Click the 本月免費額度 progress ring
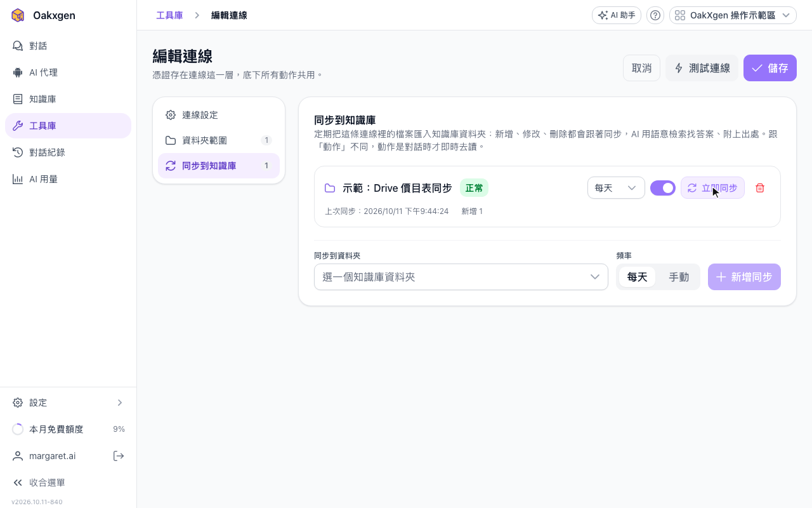Screen dimensions: 812x508 [x=18, y=429]
